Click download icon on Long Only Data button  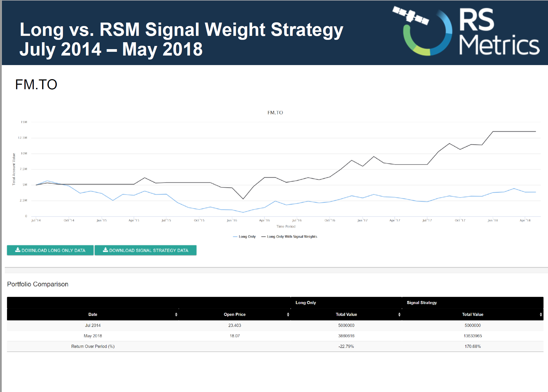pyautogui.click(x=18, y=250)
